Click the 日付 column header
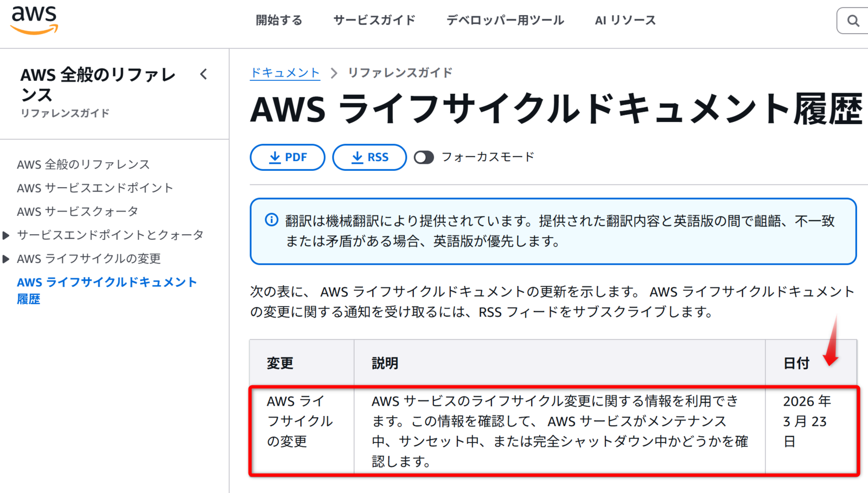Image resolution: width=868 pixels, height=493 pixels. click(796, 363)
